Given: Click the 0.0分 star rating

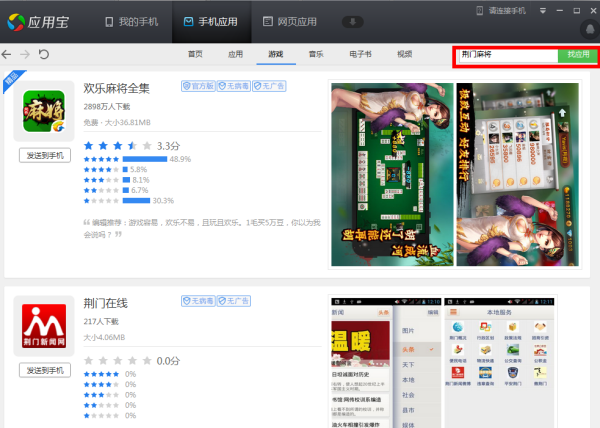Looking at the screenshot, I should tap(132, 361).
